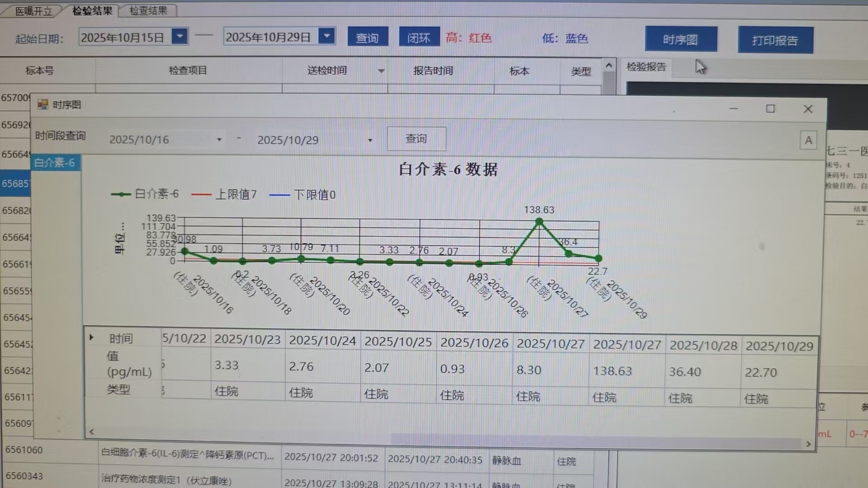Open the start date 2025年10月15日 dropdown
Image resolution: width=868 pixels, height=488 pixels.
pyautogui.click(x=179, y=36)
